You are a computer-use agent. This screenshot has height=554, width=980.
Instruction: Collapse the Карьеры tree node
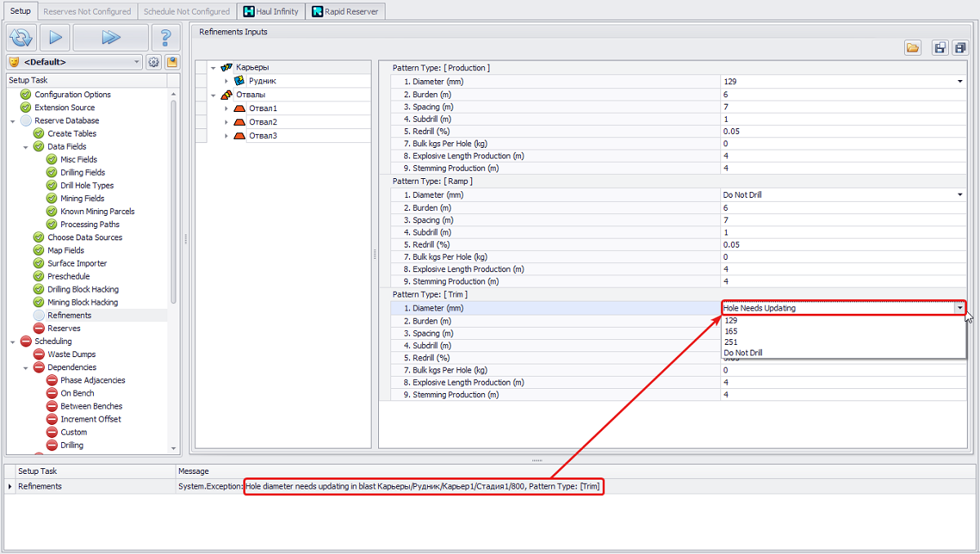213,68
